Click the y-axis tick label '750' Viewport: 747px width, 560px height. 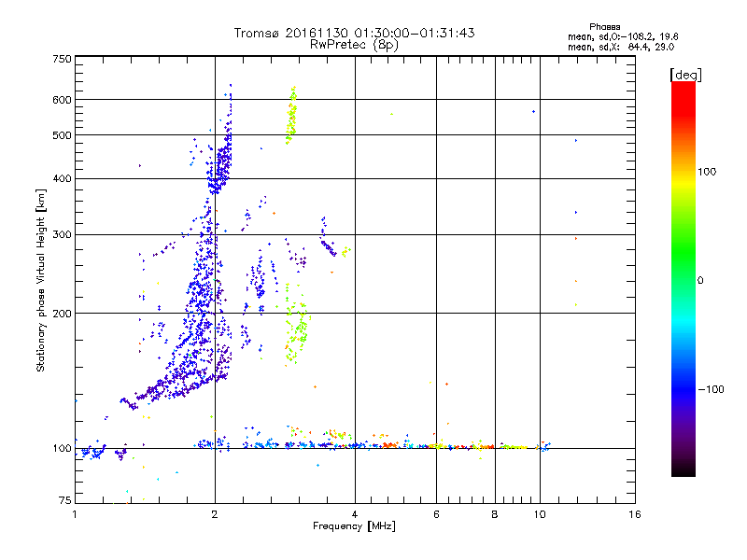(62, 59)
